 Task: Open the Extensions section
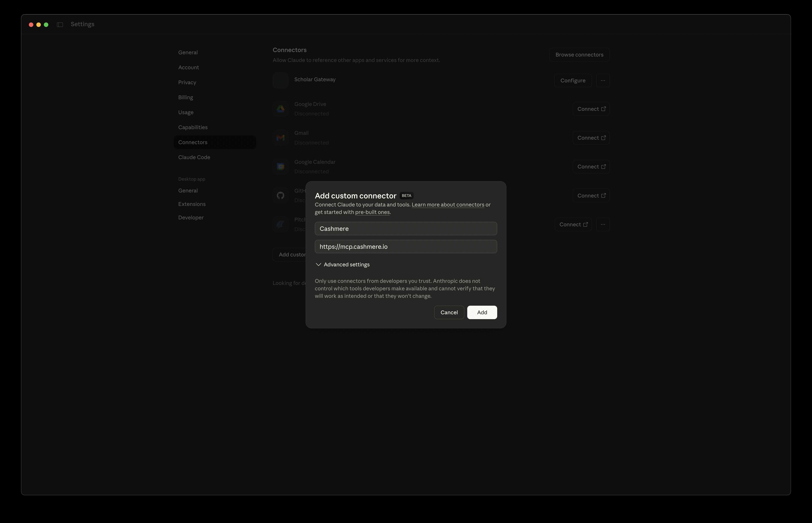coord(192,204)
